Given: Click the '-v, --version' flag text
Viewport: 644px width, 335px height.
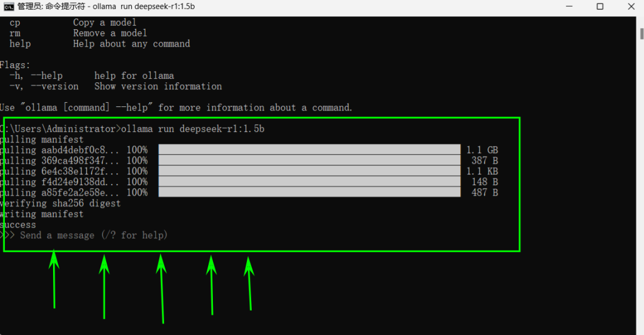Looking at the screenshot, I should click(44, 87).
